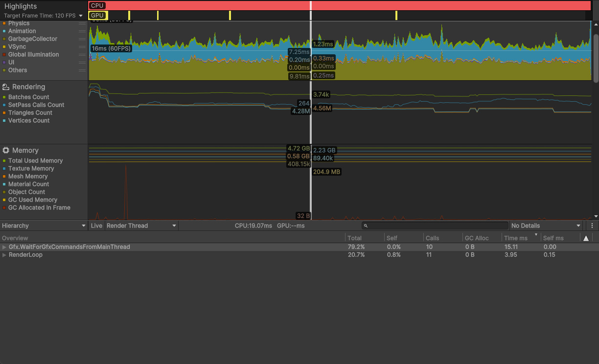
Task: Toggle VSync series color box
Action: click(x=4, y=47)
